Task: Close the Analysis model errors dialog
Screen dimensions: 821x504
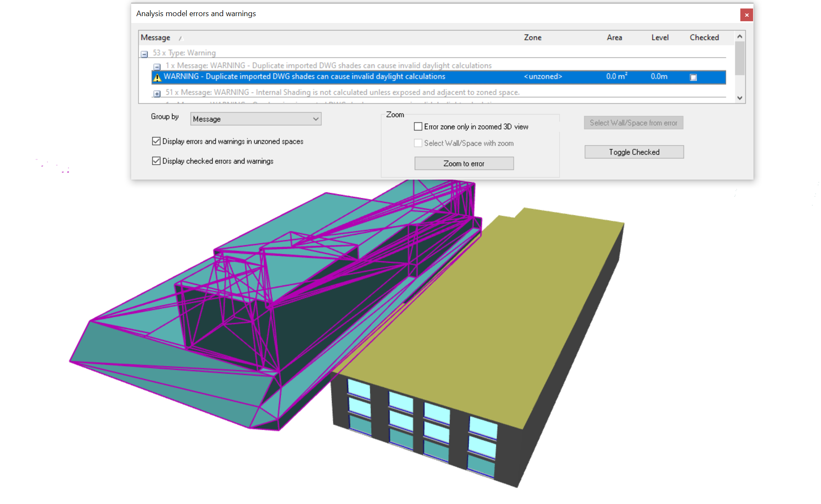Action: click(746, 15)
